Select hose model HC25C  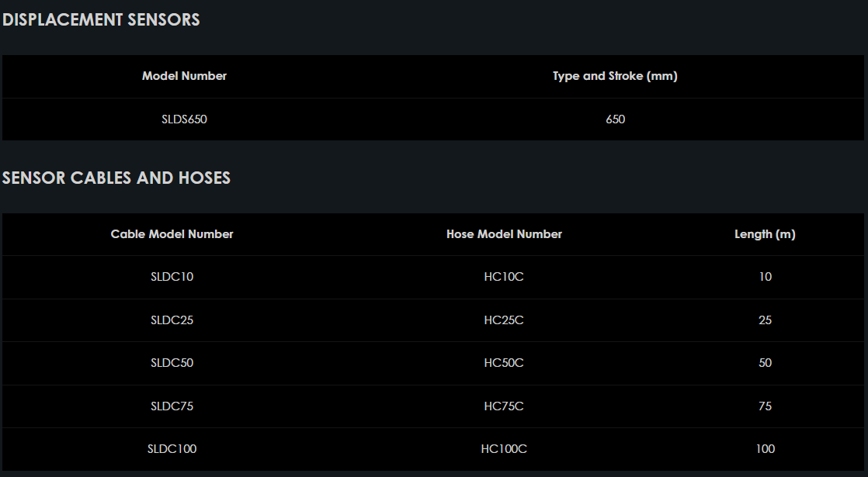504,320
